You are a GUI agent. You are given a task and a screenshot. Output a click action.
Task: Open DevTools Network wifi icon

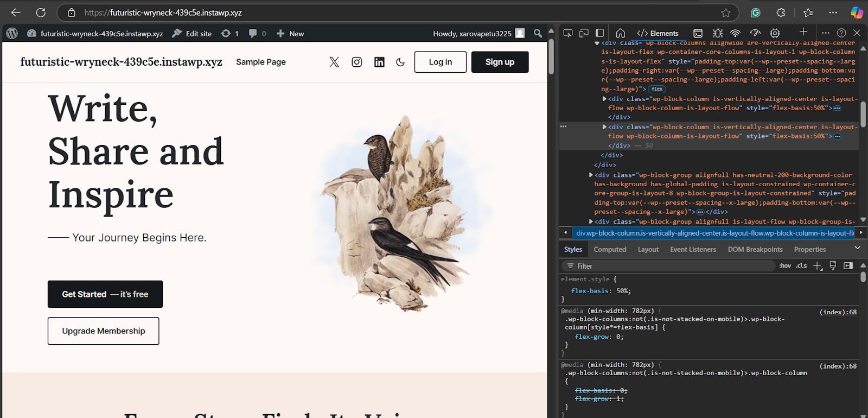(735, 33)
